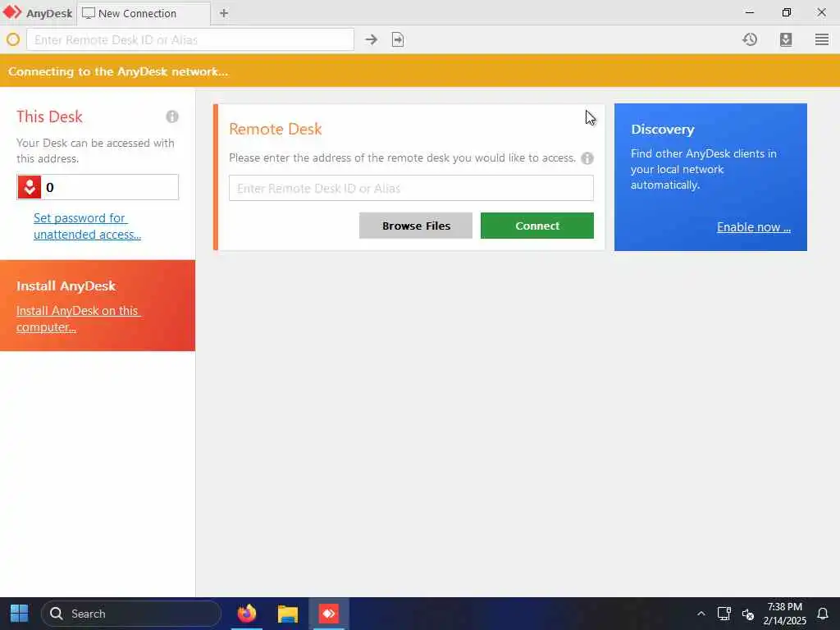This screenshot has height=630, width=840.
Task: Click the orange connection status circle icon
Action: (x=13, y=39)
